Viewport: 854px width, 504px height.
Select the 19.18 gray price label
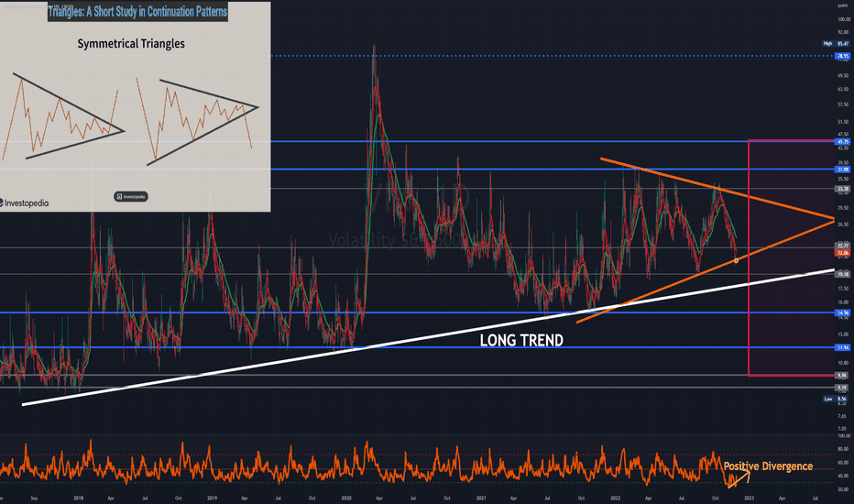click(843, 274)
